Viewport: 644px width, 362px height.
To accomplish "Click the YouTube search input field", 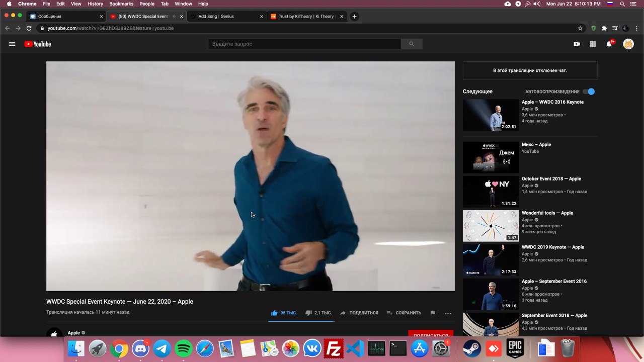I will tap(304, 44).
